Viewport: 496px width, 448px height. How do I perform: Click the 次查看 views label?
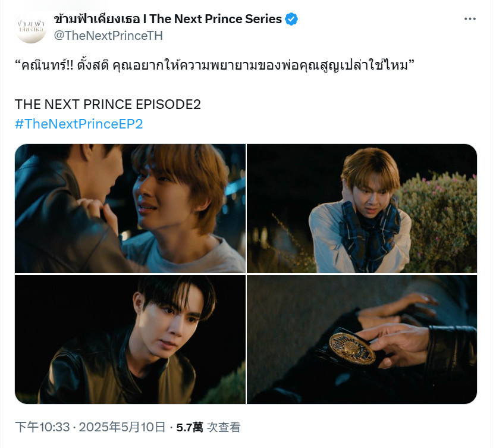click(x=224, y=427)
